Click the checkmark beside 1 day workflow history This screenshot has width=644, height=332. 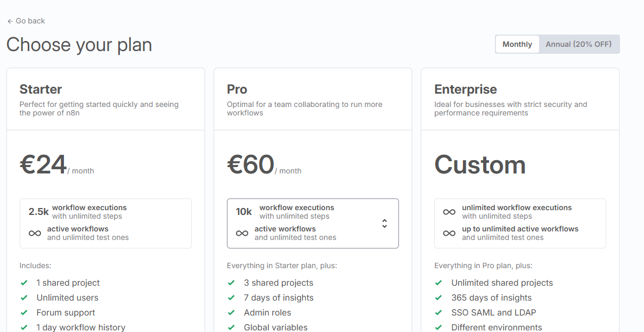24,328
